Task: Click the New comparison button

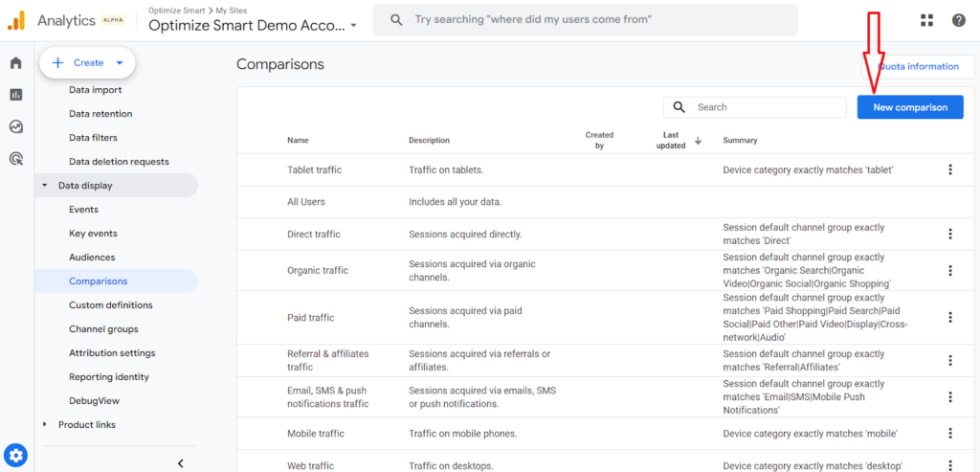Action: (910, 107)
